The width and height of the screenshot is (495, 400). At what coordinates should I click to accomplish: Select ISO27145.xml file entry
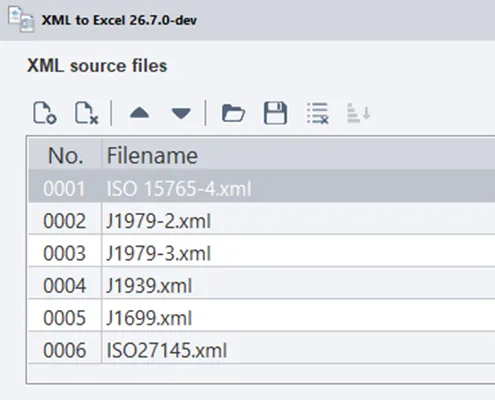click(167, 350)
